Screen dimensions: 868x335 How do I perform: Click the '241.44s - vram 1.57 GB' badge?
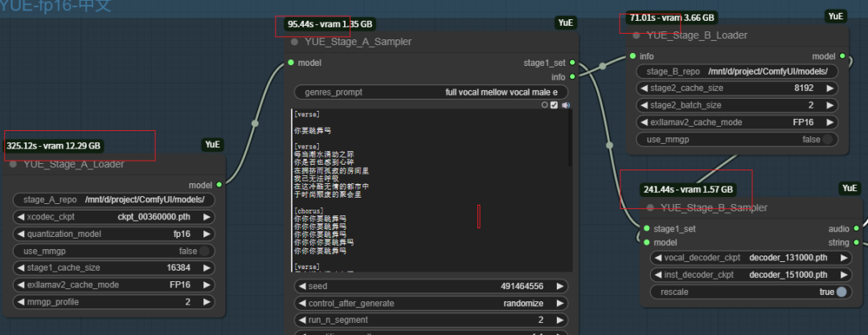[x=688, y=190]
